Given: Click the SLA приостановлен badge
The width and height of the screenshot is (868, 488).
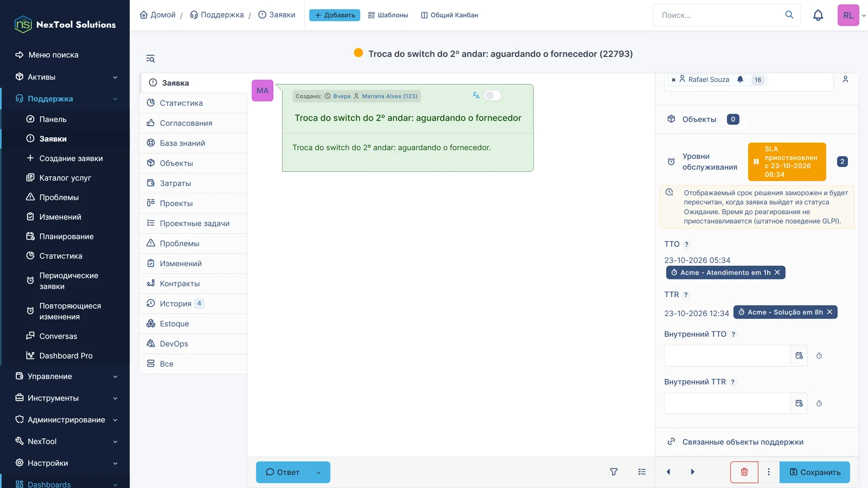Looking at the screenshot, I should pyautogui.click(x=787, y=162).
